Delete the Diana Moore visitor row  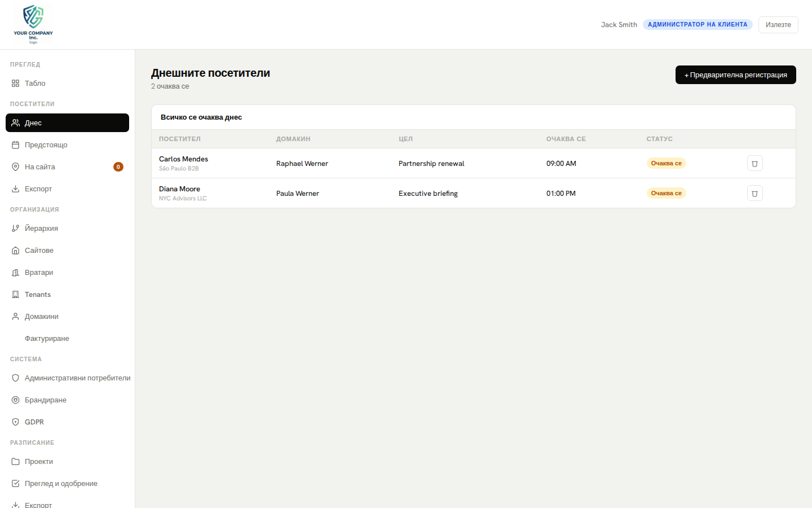[x=754, y=193]
